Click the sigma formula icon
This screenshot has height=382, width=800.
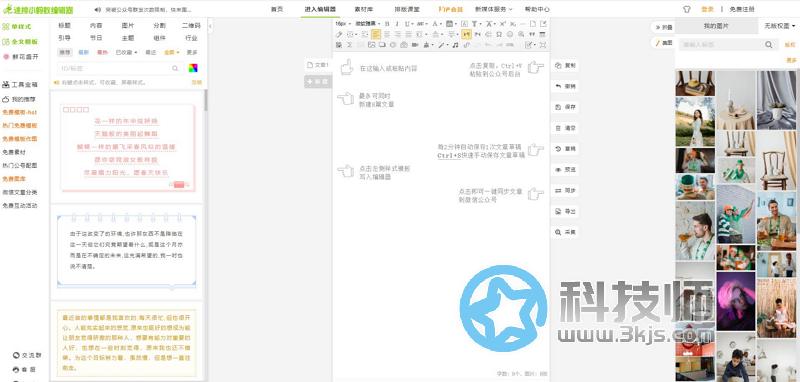click(349, 45)
